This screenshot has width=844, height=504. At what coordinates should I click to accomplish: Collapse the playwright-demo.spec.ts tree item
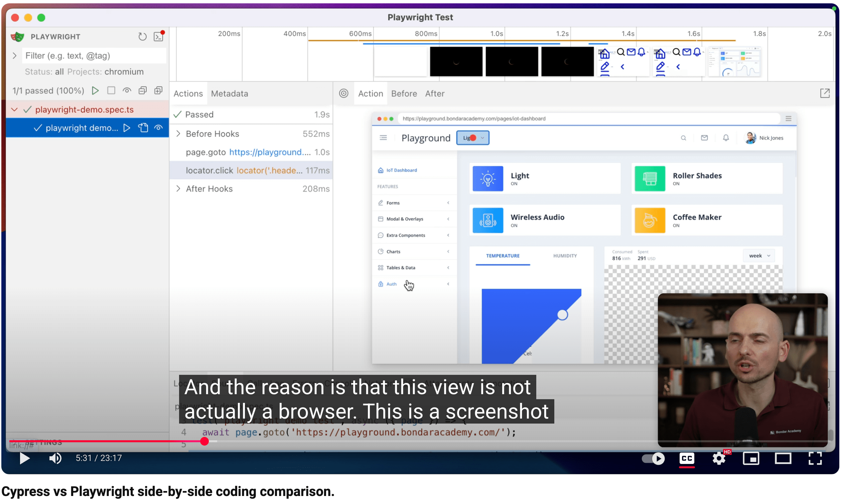point(14,110)
